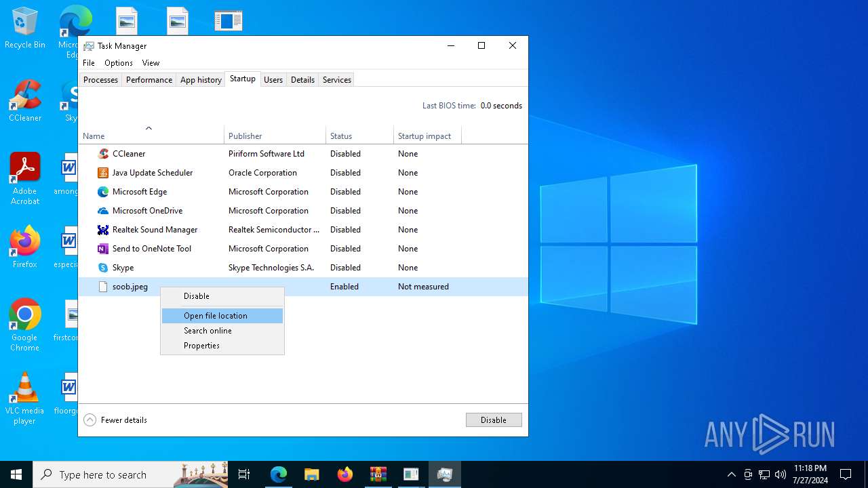Click the Windows Start button
The height and width of the screenshot is (488, 868).
16,474
